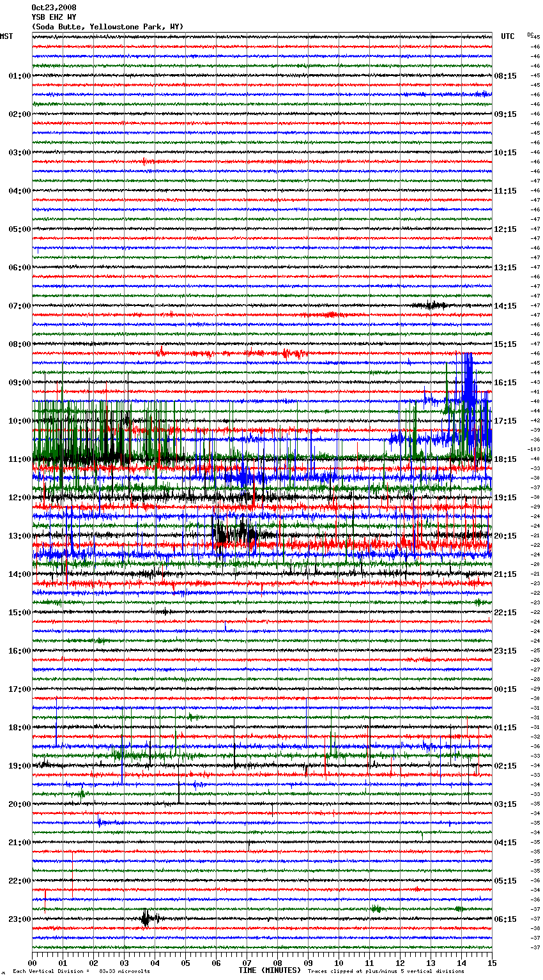543x980 pixels.
Task: Pick the "10:15" UTC time label
Action: click(x=505, y=153)
